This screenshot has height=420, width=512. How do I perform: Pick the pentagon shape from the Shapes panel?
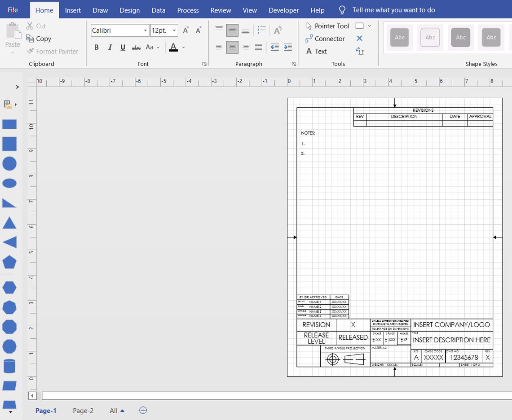point(9,262)
